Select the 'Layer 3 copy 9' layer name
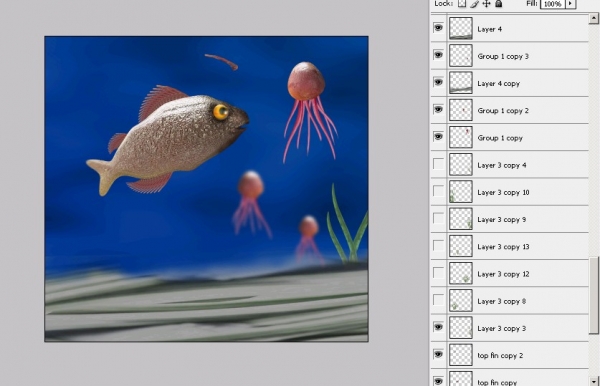The width and height of the screenshot is (600, 386). tap(502, 220)
